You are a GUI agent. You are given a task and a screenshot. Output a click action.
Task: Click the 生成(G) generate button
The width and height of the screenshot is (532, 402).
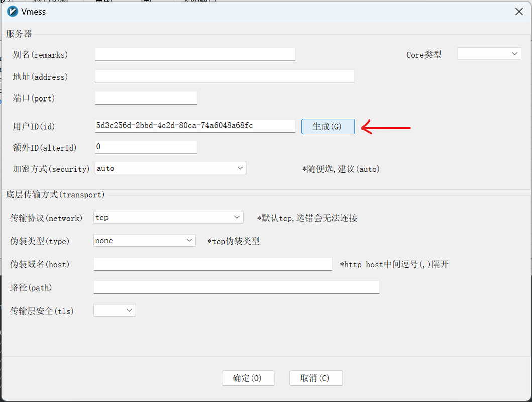[328, 126]
